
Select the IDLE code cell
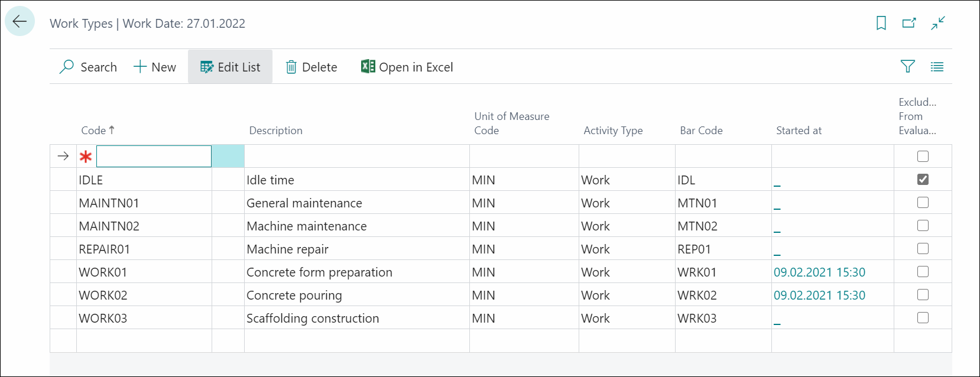coord(144,180)
